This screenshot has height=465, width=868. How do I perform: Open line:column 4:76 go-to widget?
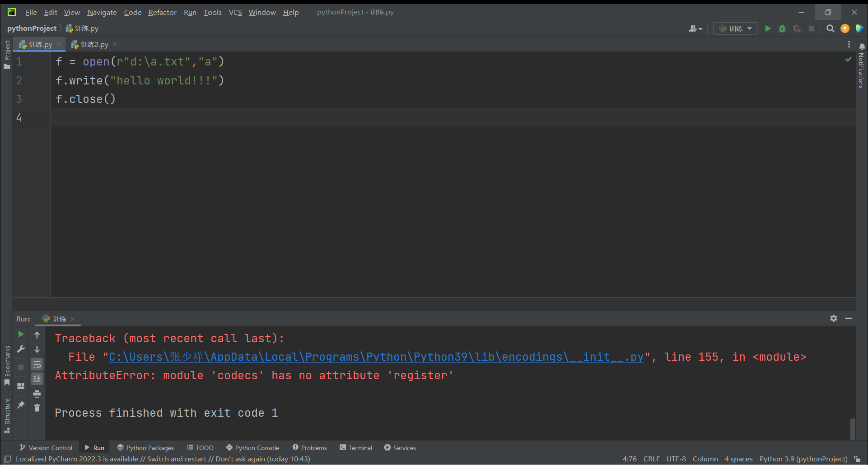coord(630,459)
